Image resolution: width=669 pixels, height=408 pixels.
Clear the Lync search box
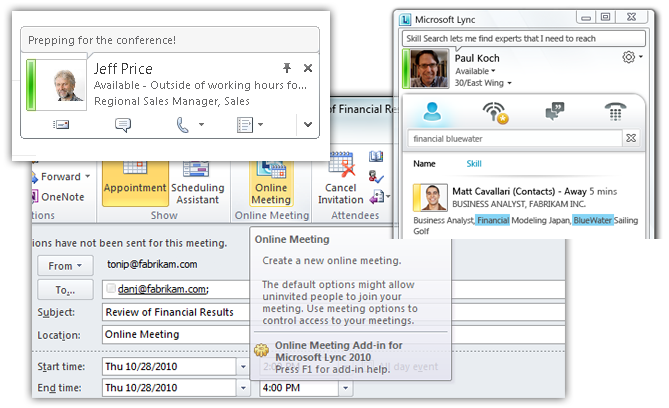coord(631,138)
